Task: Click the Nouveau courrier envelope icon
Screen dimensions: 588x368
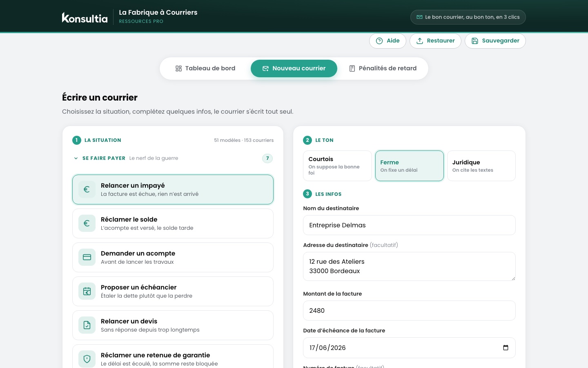Action: [265, 69]
